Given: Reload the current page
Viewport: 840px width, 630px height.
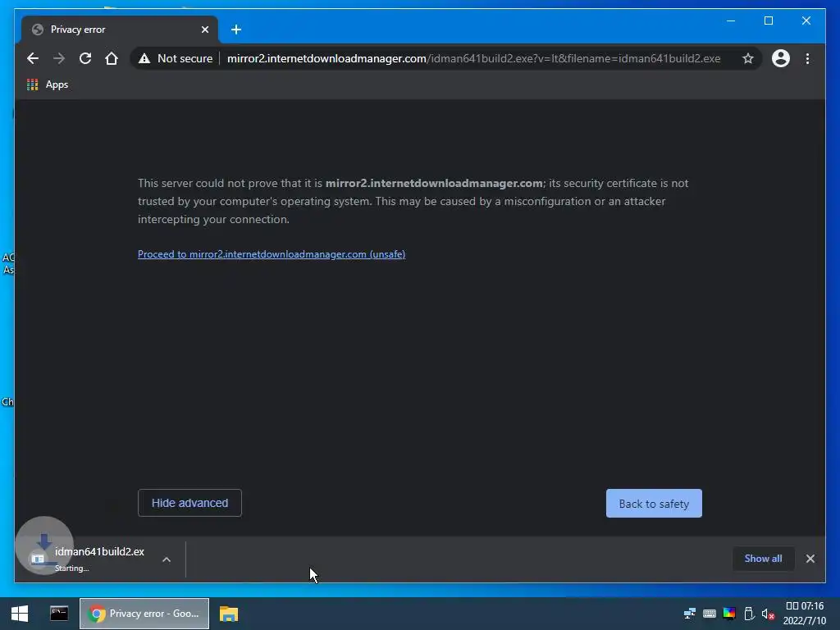Looking at the screenshot, I should coord(85,58).
